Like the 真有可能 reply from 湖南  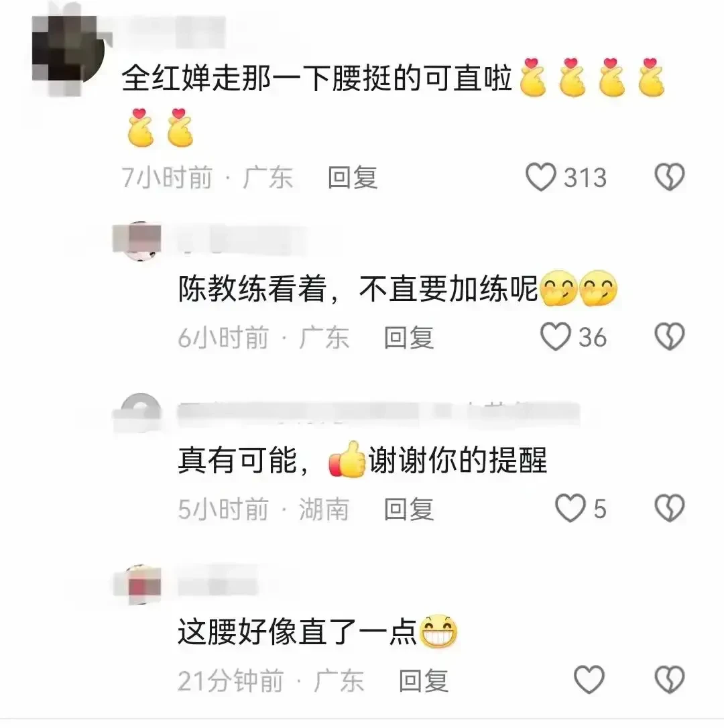click(570, 508)
